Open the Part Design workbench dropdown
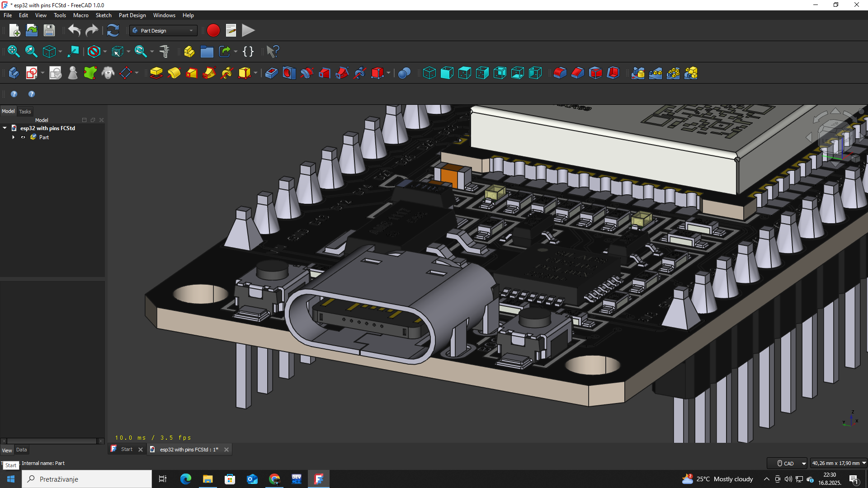Viewport: 868px width, 488px height. coord(163,31)
